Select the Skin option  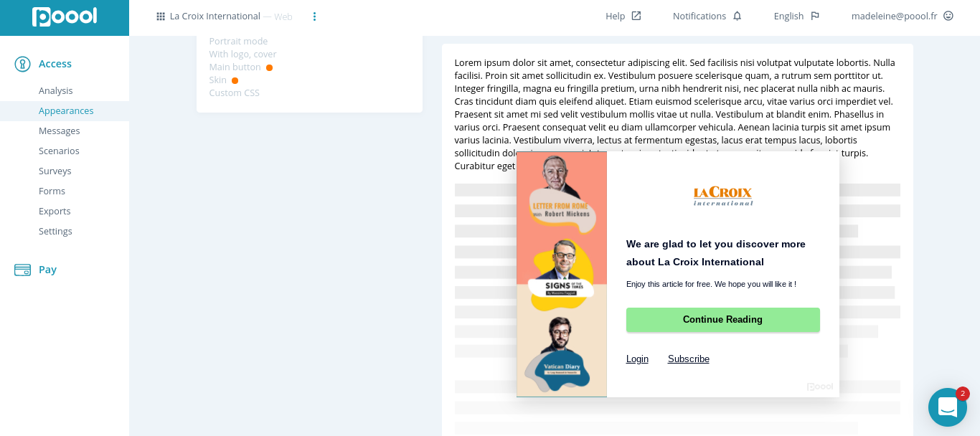[x=217, y=80]
